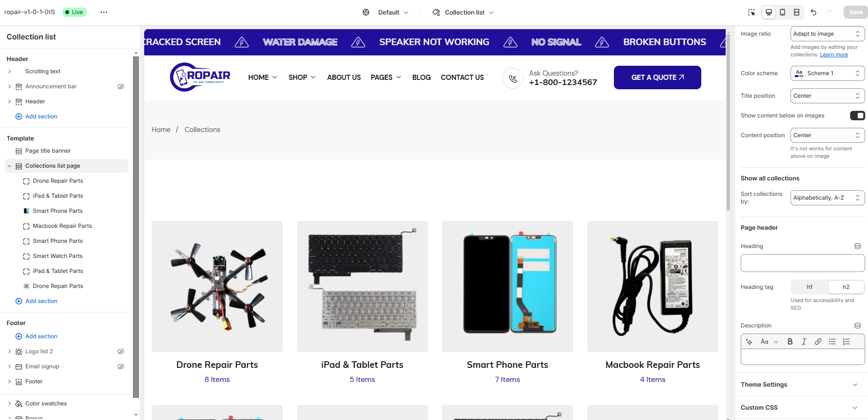Show the hidden Announcement bar section
This screenshot has height=420, width=868.
[121, 86]
